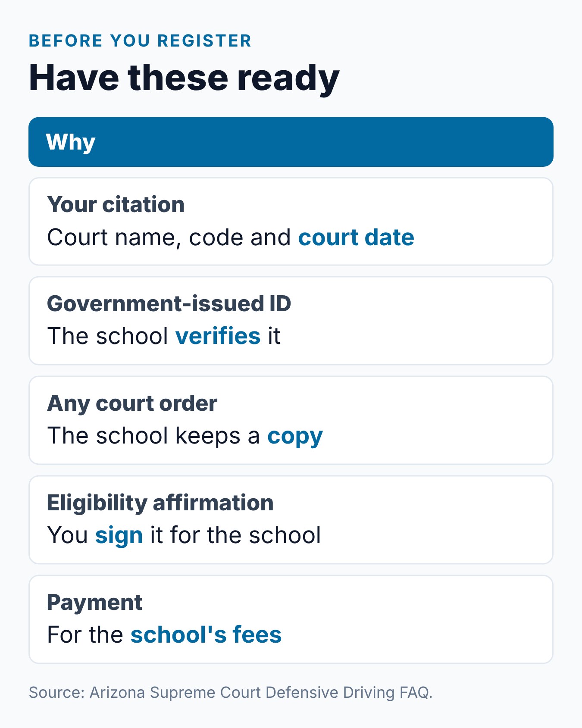Click the Have these ready heading

pyautogui.click(x=184, y=78)
